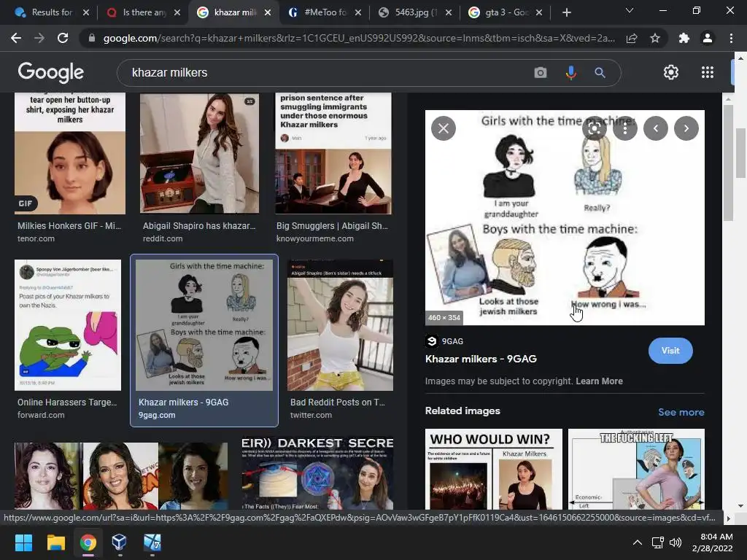The height and width of the screenshot is (560, 747).
Task: Open the tab search dropdown chevron
Action: (630, 10)
